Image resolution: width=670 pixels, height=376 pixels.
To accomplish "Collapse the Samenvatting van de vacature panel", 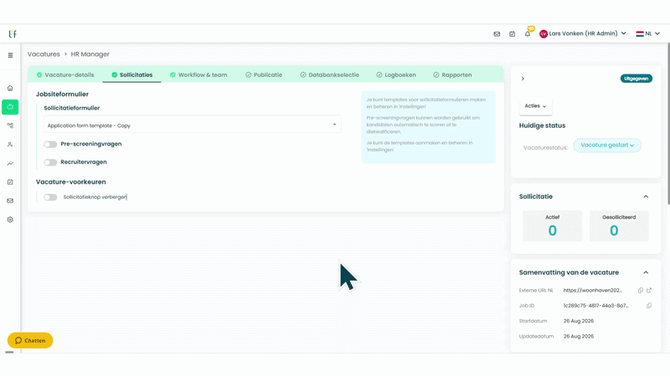I will click(646, 273).
